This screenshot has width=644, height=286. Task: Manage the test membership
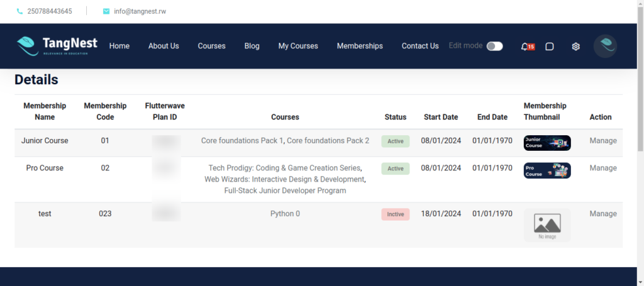[x=602, y=214]
